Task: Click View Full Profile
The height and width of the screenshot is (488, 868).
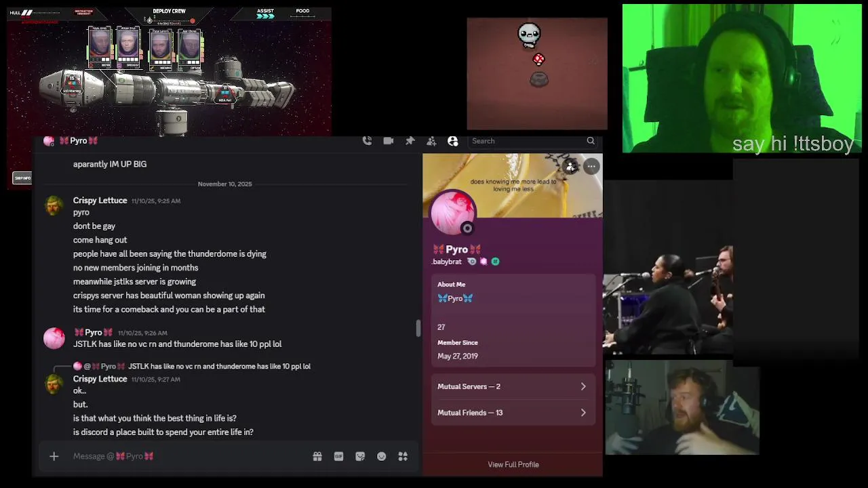Action: pos(513,464)
